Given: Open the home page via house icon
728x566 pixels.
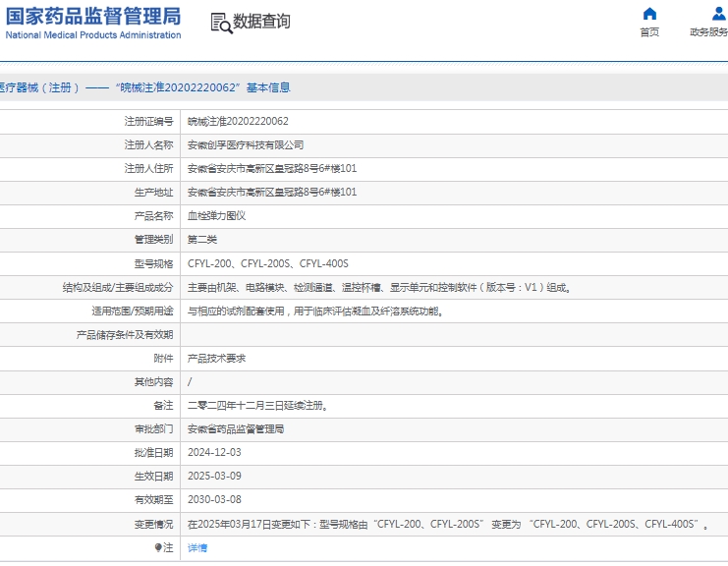Looking at the screenshot, I should pyautogui.click(x=649, y=14).
